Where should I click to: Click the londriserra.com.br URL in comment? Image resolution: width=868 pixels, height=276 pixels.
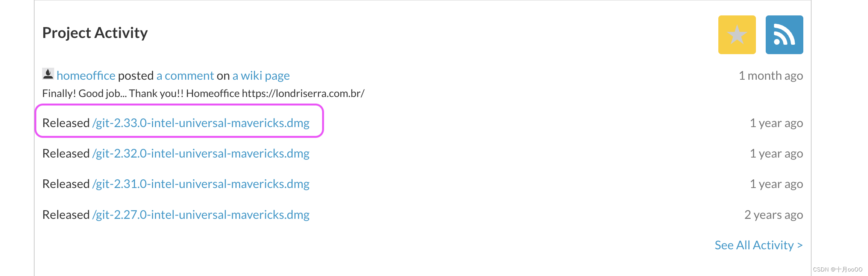tap(303, 94)
